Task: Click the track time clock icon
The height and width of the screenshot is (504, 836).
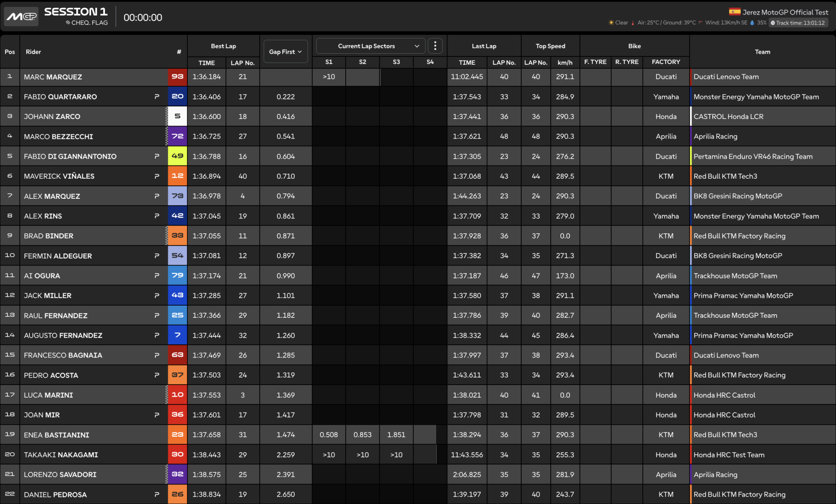Action: (773, 23)
